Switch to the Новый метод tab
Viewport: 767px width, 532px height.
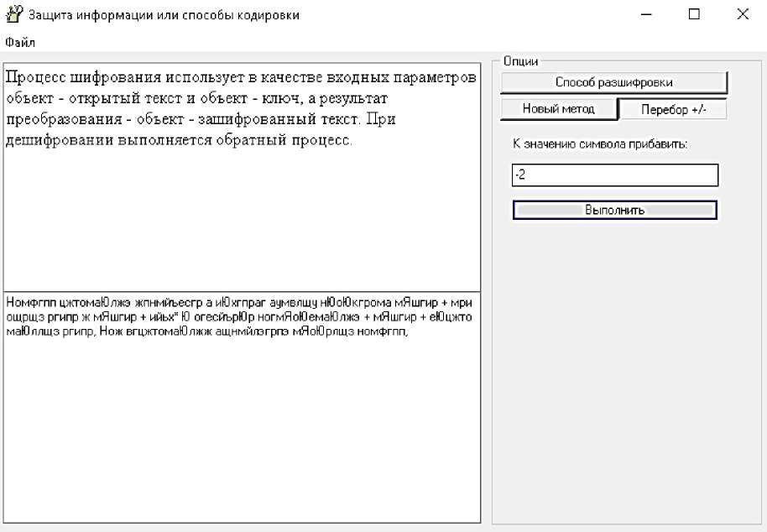coord(559,108)
